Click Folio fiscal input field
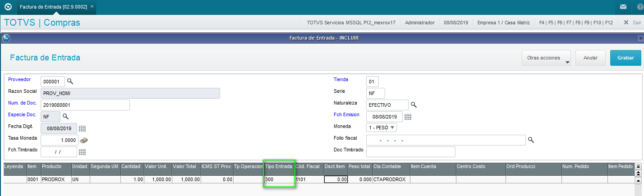The width and height of the screenshot is (644, 196). (x=446, y=140)
